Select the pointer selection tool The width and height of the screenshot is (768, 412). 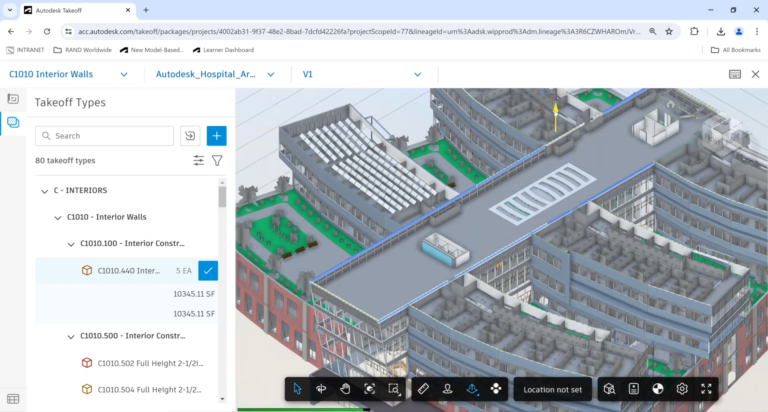pyautogui.click(x=297, y=389)
